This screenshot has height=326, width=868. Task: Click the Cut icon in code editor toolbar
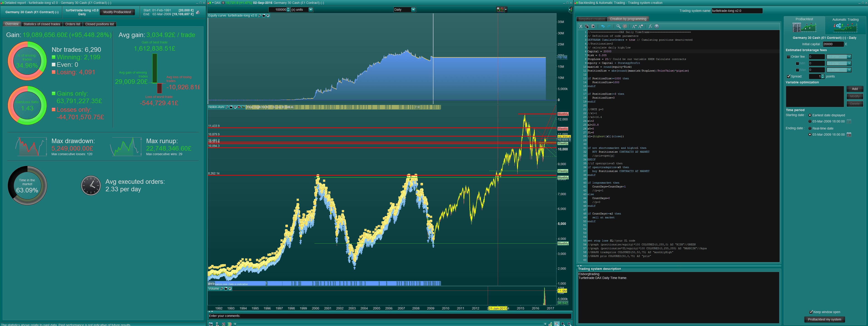point(581,26)
